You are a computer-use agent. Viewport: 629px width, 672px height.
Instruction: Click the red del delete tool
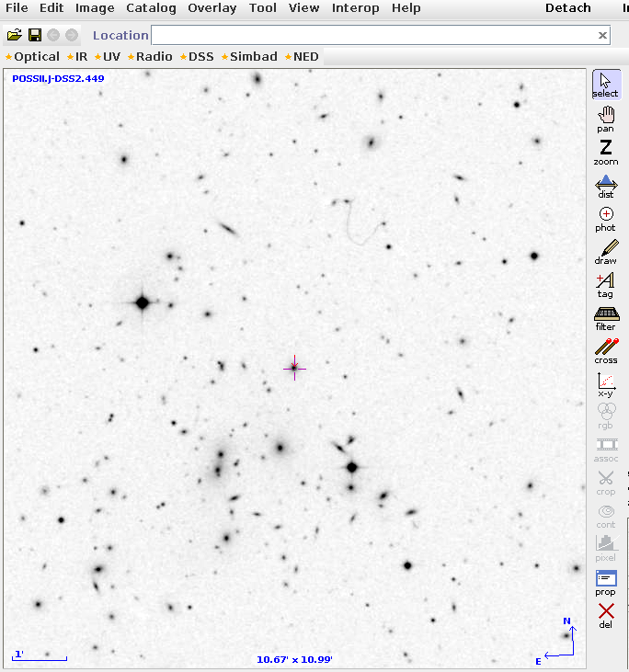pos(605,614)
